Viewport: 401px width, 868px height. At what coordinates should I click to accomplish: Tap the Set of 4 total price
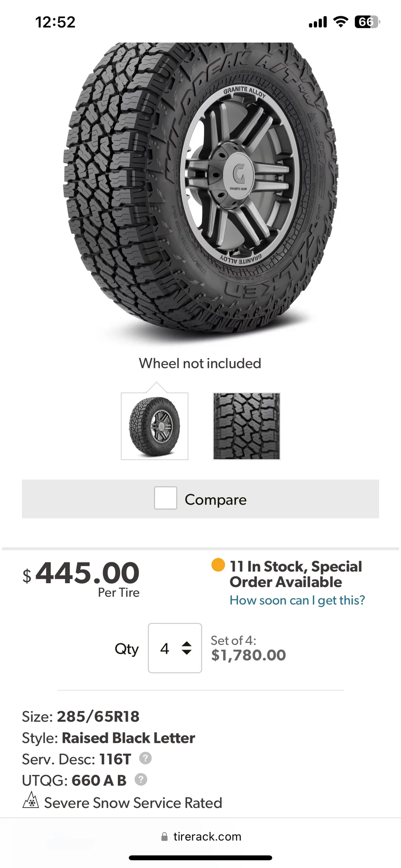pyautogui.click(x=248, y=655)
